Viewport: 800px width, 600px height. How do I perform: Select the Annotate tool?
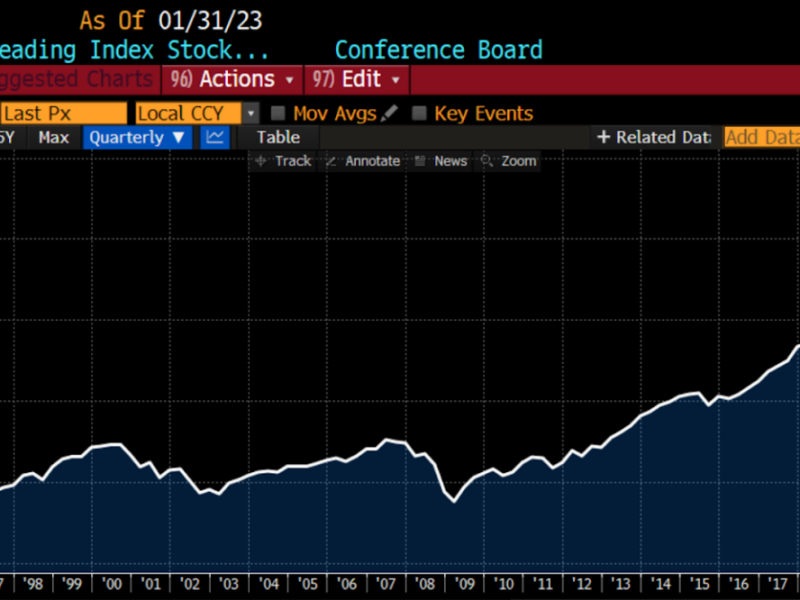point(362,161)
